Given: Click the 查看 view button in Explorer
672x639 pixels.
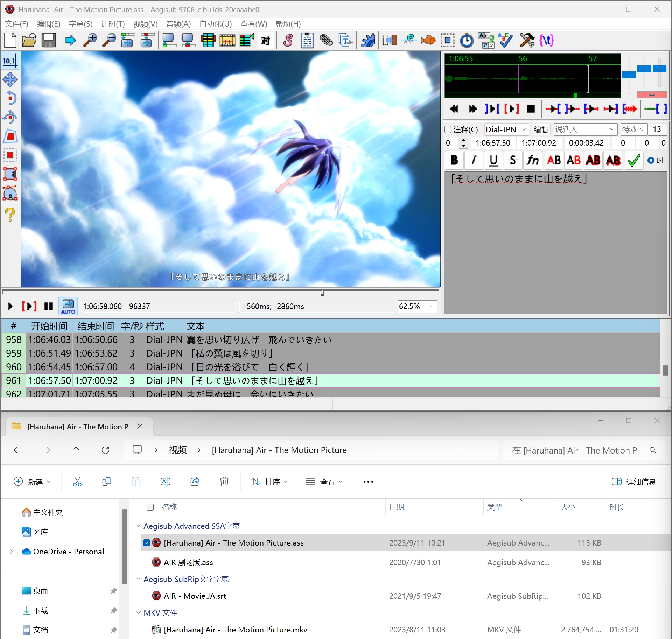Looking at the screenshot, I should [x=324, y=482].
